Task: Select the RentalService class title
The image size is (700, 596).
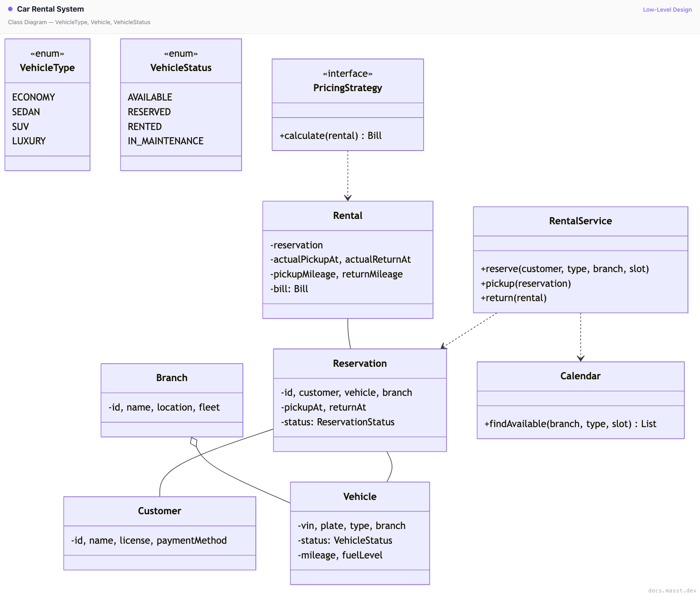Action: pos(580,221)
